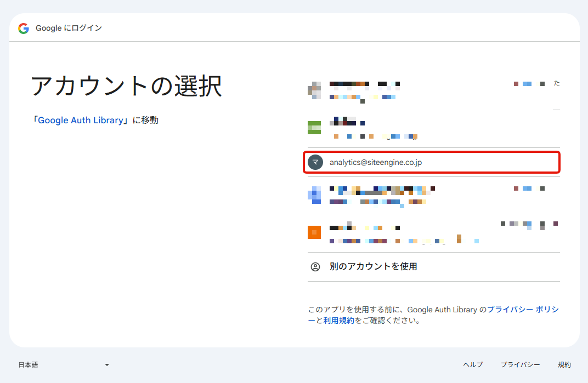The width and height of the screenshot is (588, 383).
Task: Select the account with the blue avatar
Action: [x=433, y=195]
